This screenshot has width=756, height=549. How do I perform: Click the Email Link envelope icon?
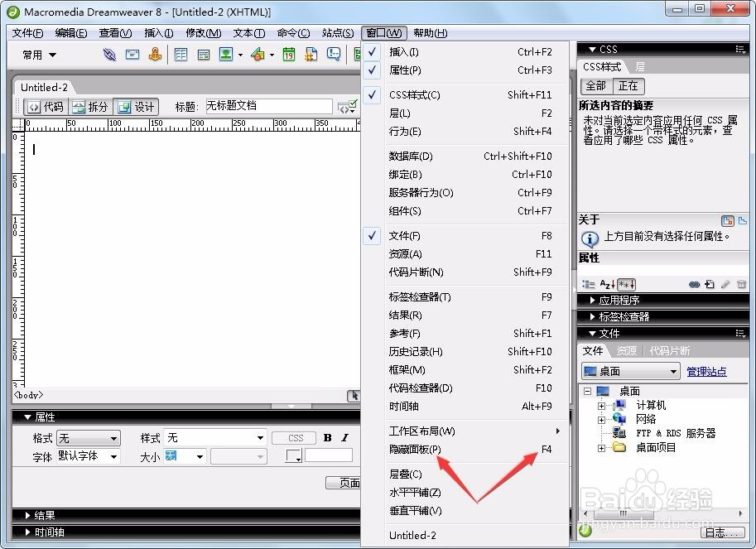tap(132, 55)
